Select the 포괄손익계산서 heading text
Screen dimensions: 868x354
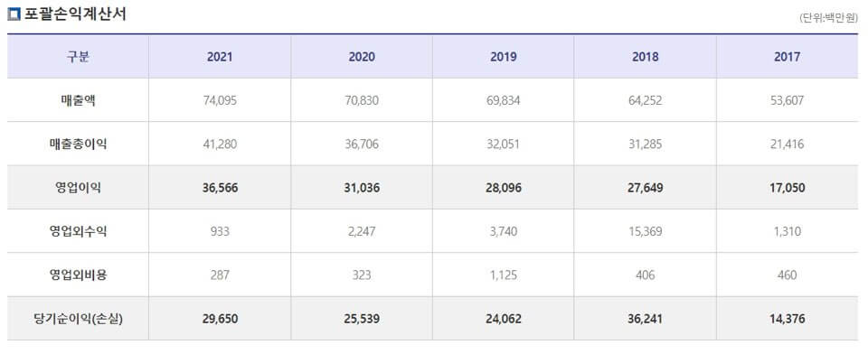point(75,14)
